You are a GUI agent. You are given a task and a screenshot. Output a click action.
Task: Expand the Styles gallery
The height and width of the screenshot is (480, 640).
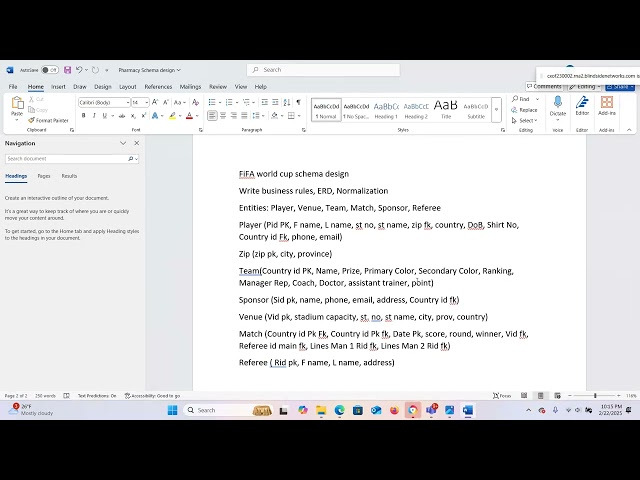(496, 110)
